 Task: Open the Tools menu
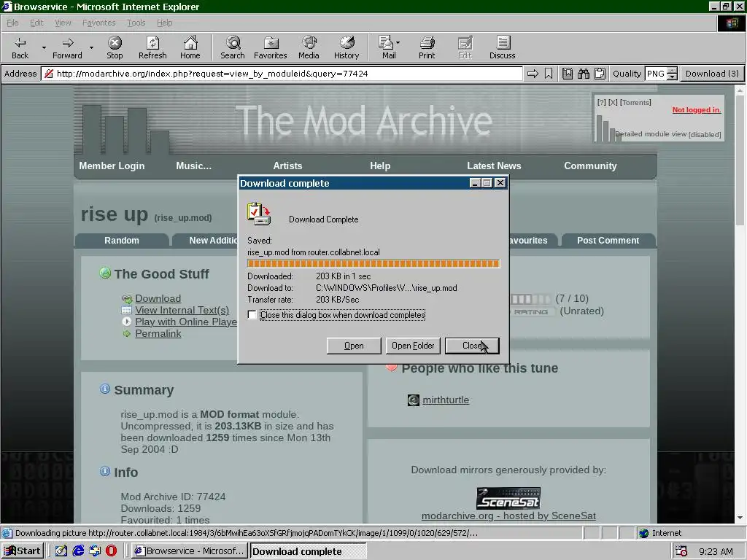point(136,23)
